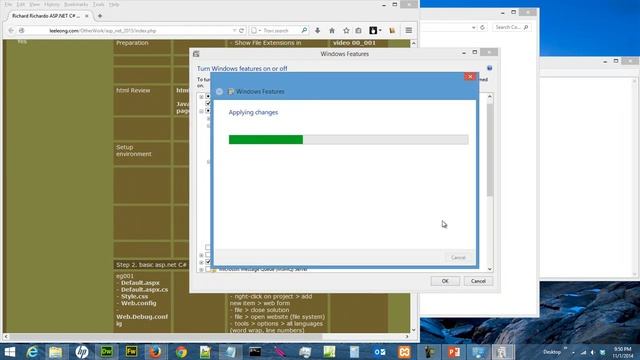The image size is (640, 360).
Task: Open help icon in Windows Features window
Action: (x=489, y=68)
